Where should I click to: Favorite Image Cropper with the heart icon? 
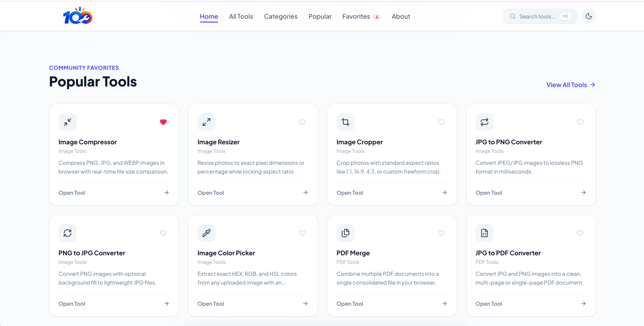[x=441, y=122]
